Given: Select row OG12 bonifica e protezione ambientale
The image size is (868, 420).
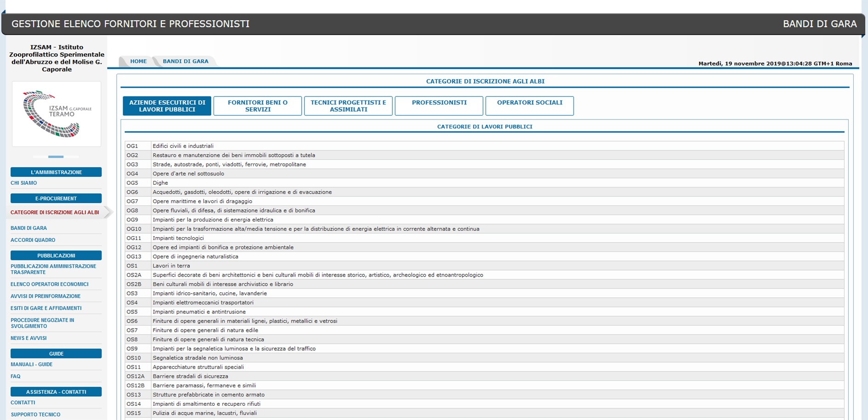Looking at the screenshot, I should (x=485, y=247).
